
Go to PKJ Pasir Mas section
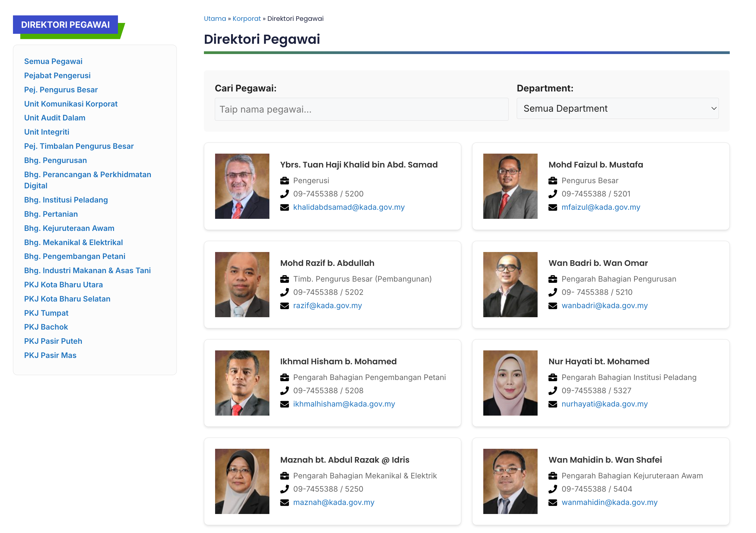(50, 355)
